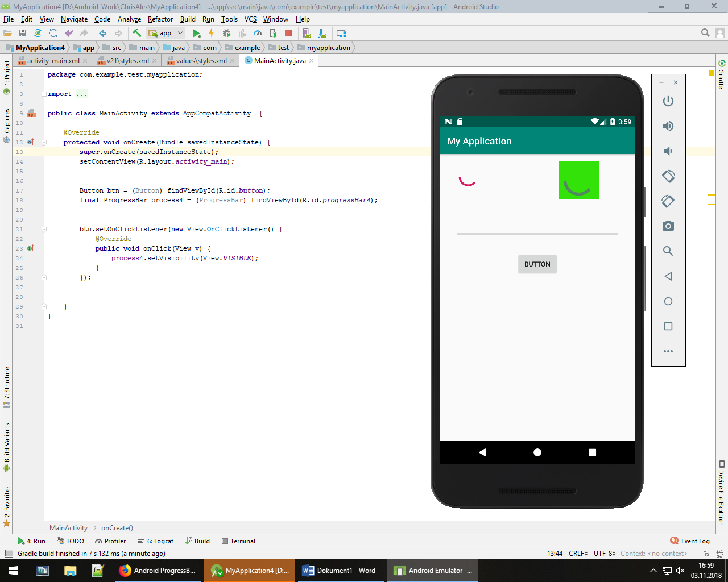Click the green Run app button
The height and width of the screenshot is (582, 728).
(196, 34)
